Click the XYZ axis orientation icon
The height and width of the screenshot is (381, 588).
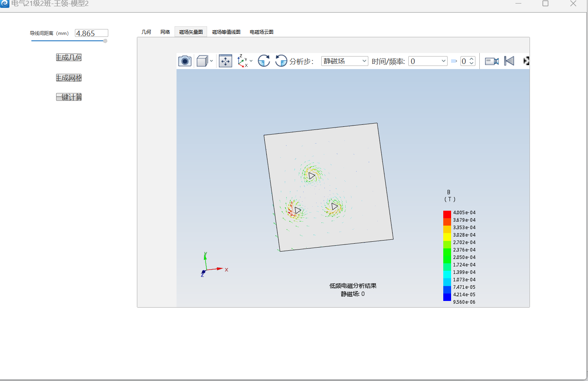[242, 61]
